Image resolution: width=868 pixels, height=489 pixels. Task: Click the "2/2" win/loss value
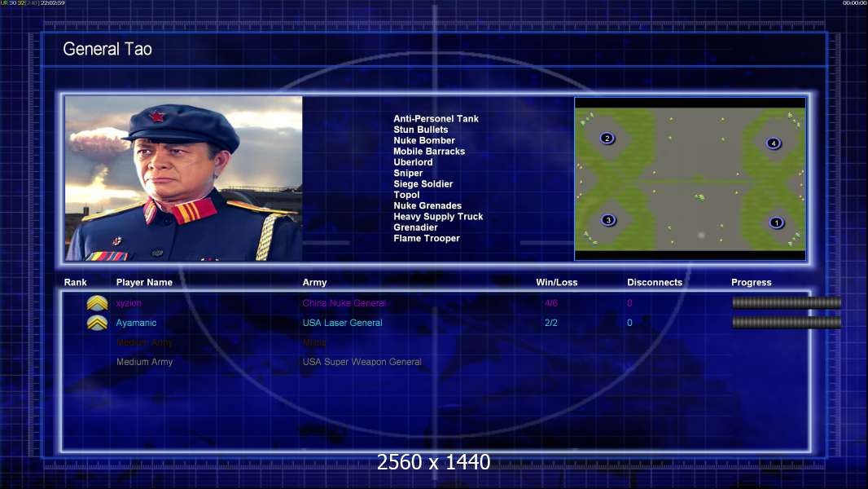click(550, 323)
